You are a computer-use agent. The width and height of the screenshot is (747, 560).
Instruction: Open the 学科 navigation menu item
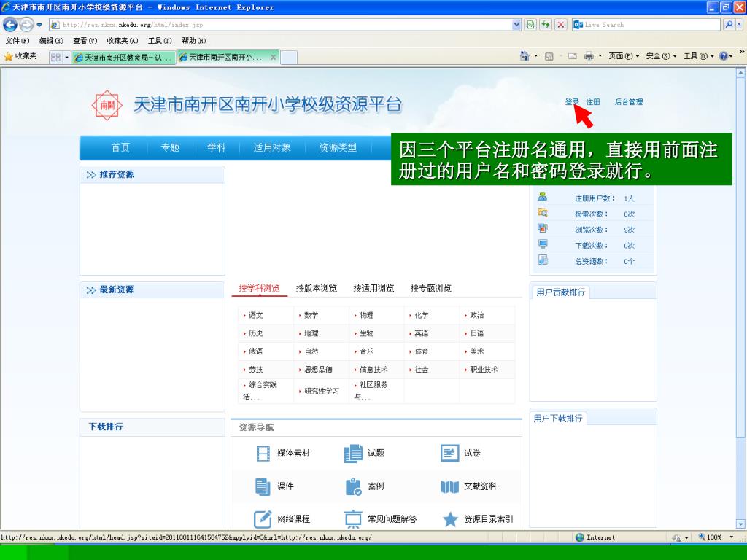216,148
